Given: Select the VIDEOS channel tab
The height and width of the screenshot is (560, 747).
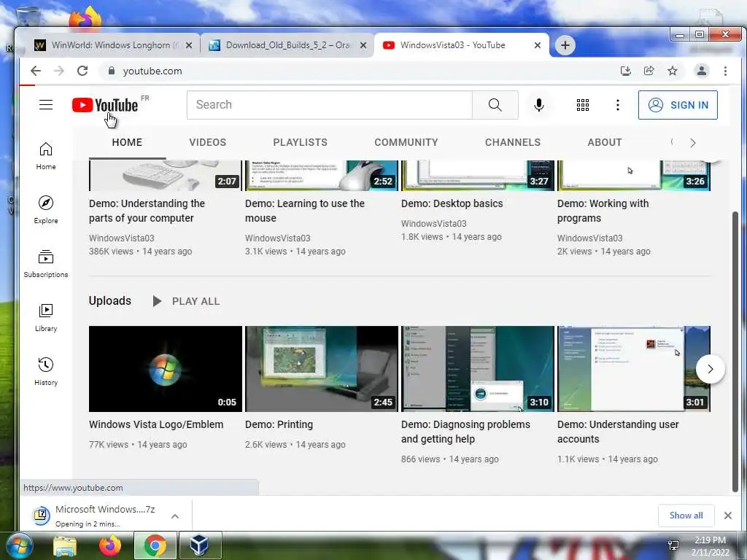Looking at the screenshot, I should click(208, 142).
